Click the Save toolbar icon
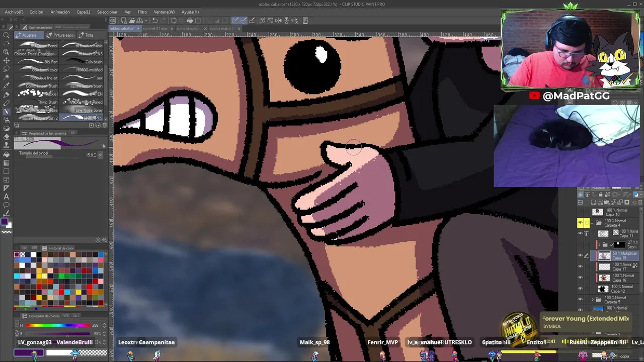 pos(139,21)
